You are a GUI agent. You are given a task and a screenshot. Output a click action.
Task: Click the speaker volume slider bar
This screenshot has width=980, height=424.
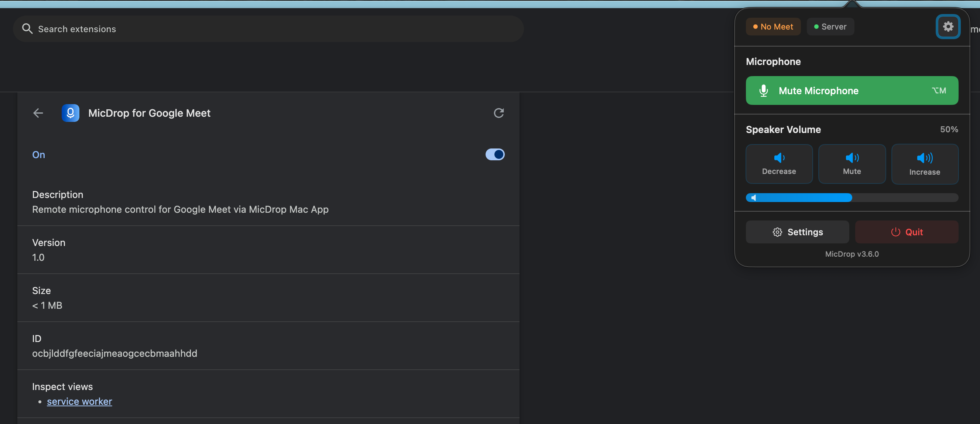point(851,198)
